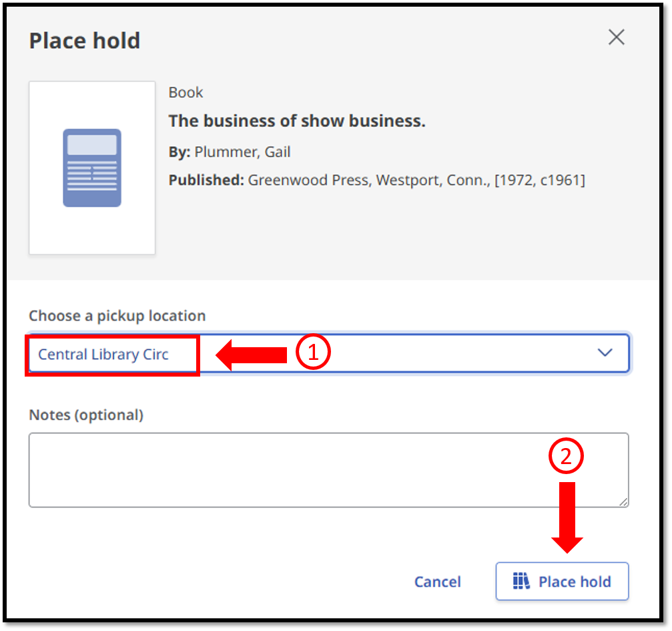Click the circled number 1 annotation

313,353
